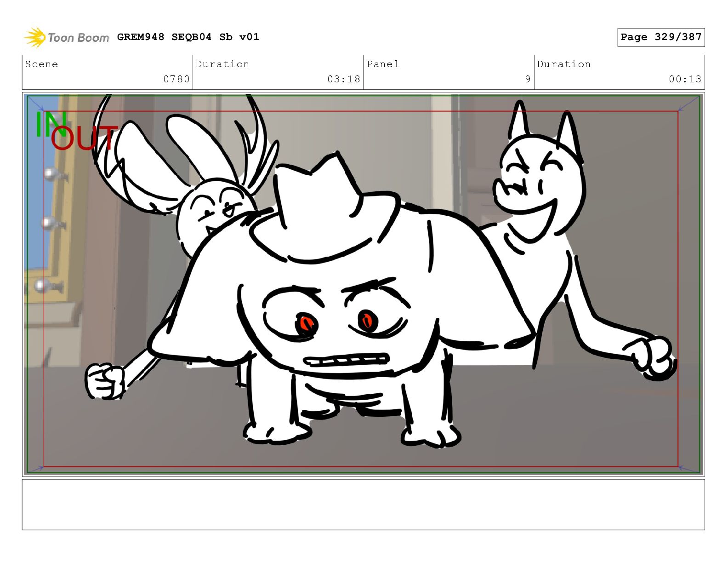Click the Duration label beside Scene
The width and height of the screenshot is (728, 563).
(222, 64)
